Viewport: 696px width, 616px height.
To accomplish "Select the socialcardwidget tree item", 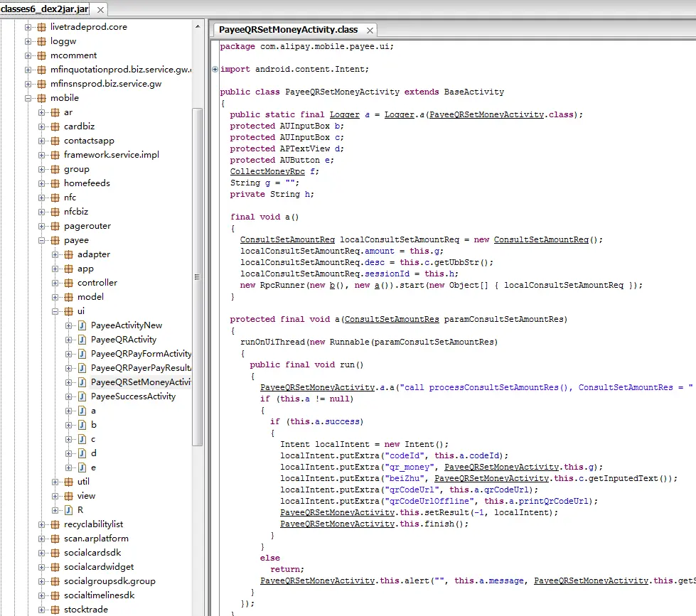I will [x=99, y=567].
